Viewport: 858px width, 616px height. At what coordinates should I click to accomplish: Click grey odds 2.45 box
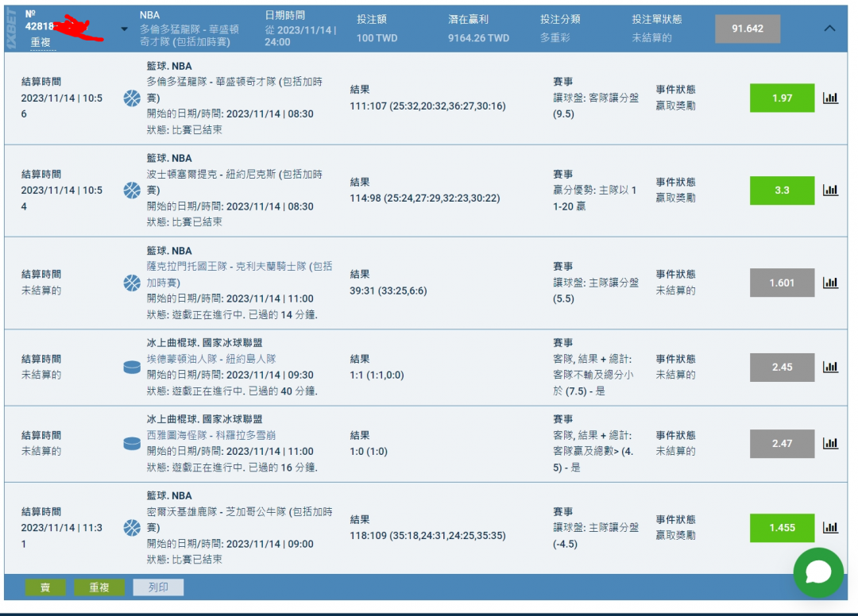point(782,367)
